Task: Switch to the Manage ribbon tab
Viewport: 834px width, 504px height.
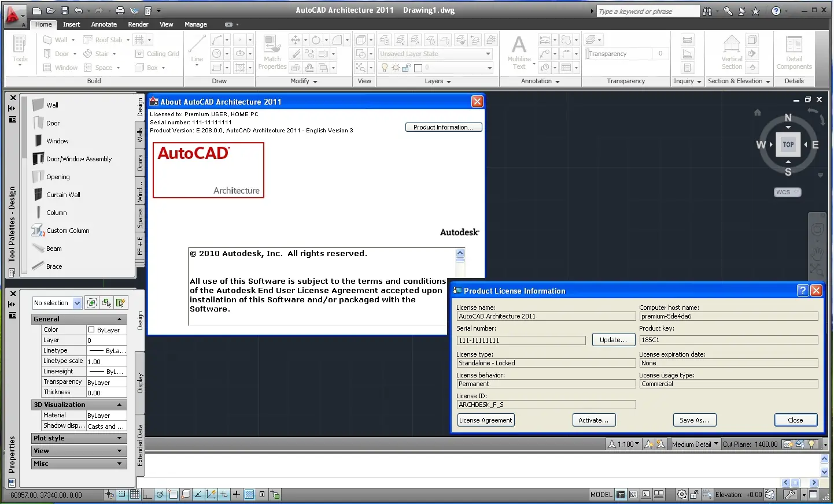Action: point(195,24)
